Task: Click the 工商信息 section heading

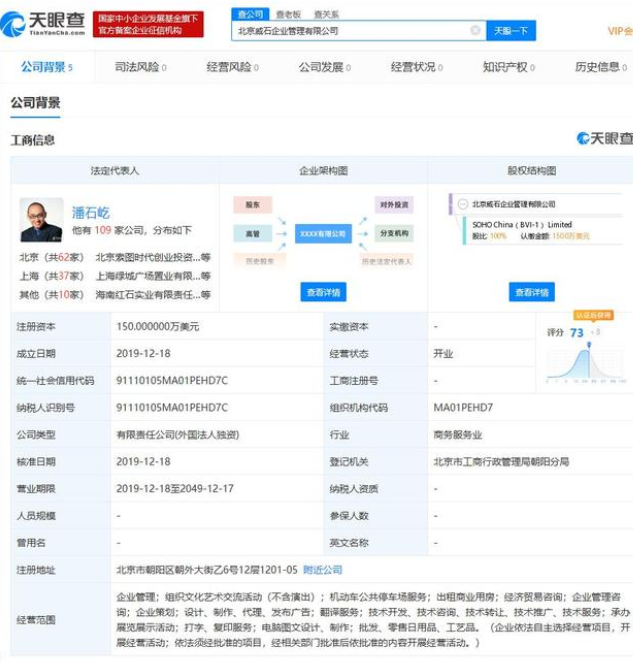Action: 33,140
